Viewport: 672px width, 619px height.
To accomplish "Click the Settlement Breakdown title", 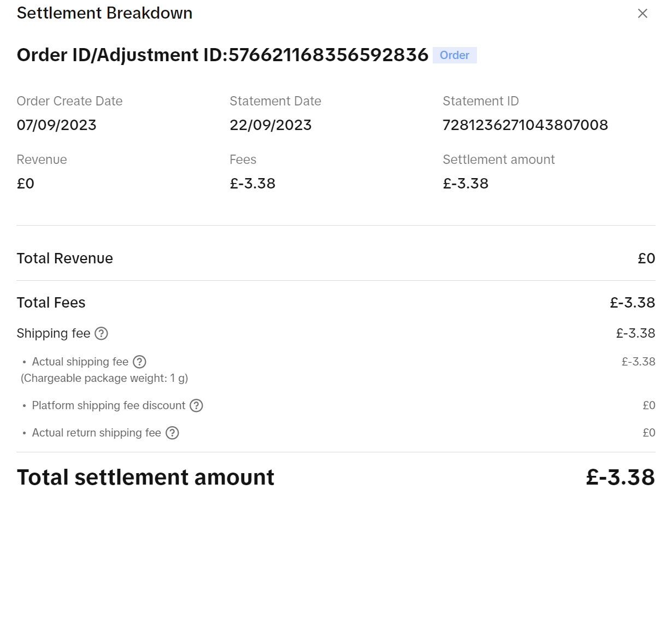I will (104, 13).
